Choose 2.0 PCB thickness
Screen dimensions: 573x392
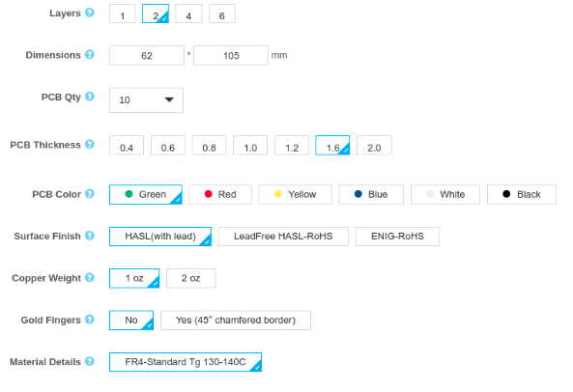(374, 146)
